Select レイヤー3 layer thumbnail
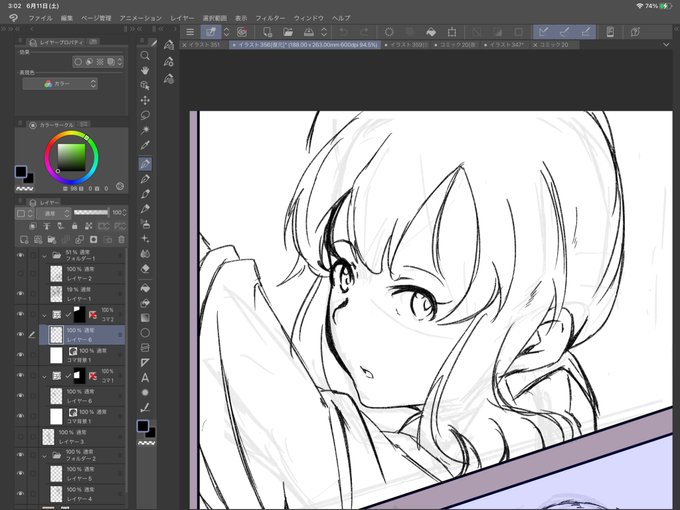680x510 pixels. click(48, 437)
